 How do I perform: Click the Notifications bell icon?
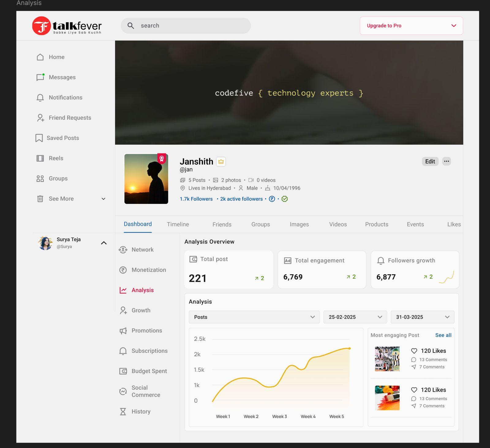[40, 98]
